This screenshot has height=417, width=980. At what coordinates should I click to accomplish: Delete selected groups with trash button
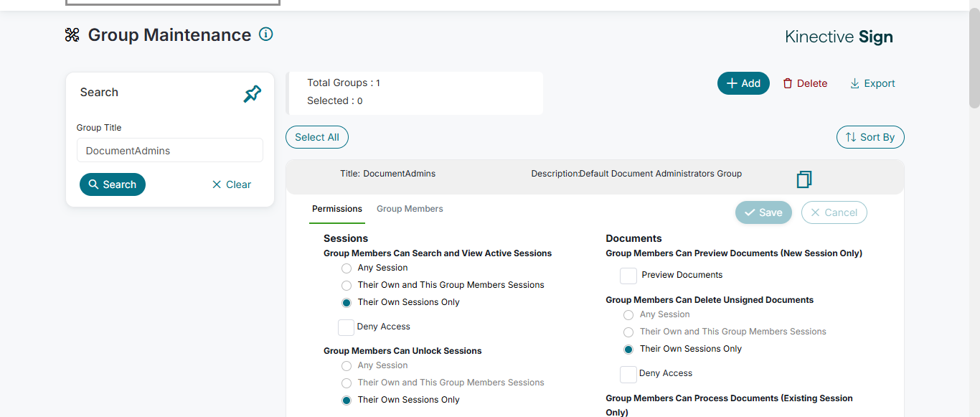coord(805,83)
